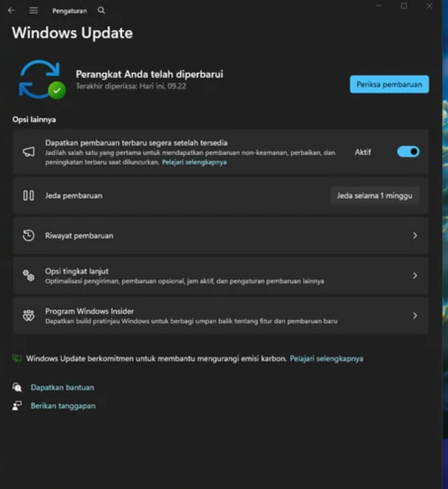Click the gears icon for Opsi tingkat lanjut

tap(29, 275)
